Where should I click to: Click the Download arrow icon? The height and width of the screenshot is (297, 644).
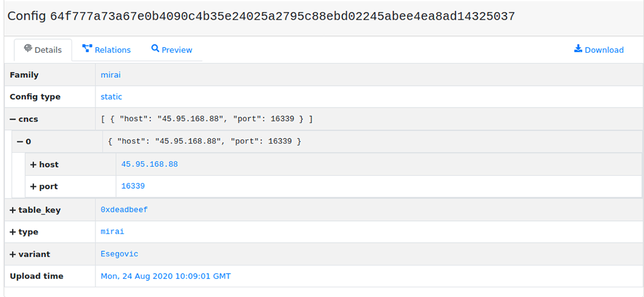[x=578, y=49]
